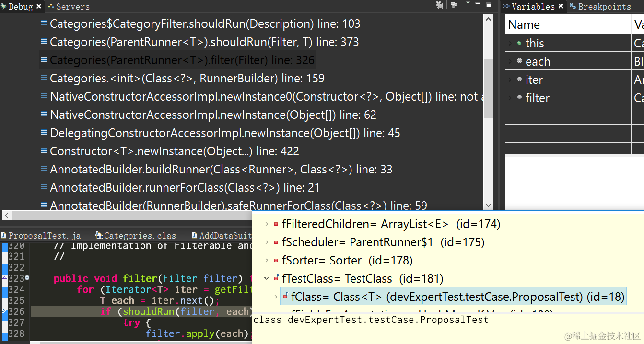Select NativeConstructorAccessorImpl.newInstance line 62 frame
This screenshot has height=344, width=644.
tap(213, 115)
